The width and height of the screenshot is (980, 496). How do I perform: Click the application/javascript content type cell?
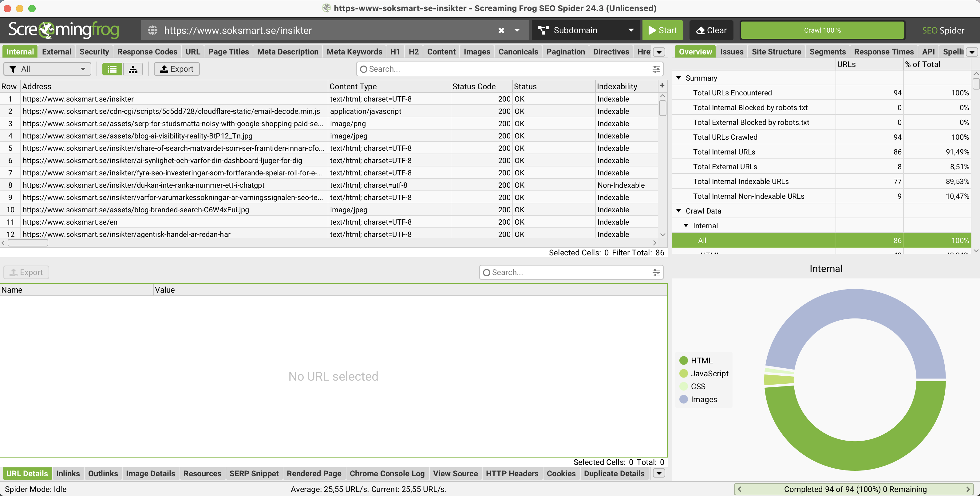[389, 111]
